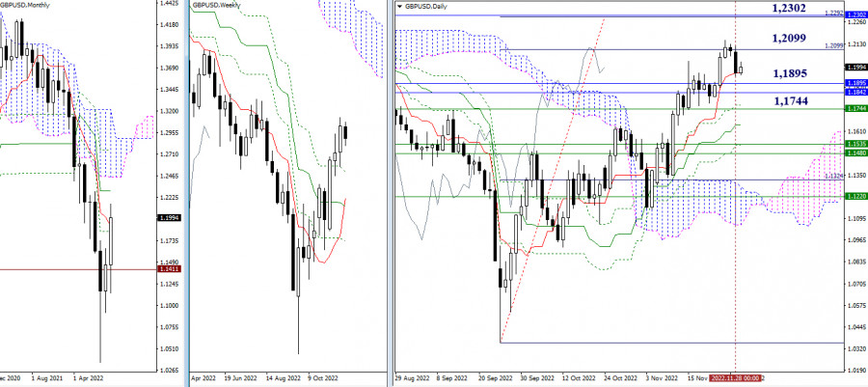
Task: Click the 1 Aug 2021 date on Monthly chart
Action: (45, 380)
